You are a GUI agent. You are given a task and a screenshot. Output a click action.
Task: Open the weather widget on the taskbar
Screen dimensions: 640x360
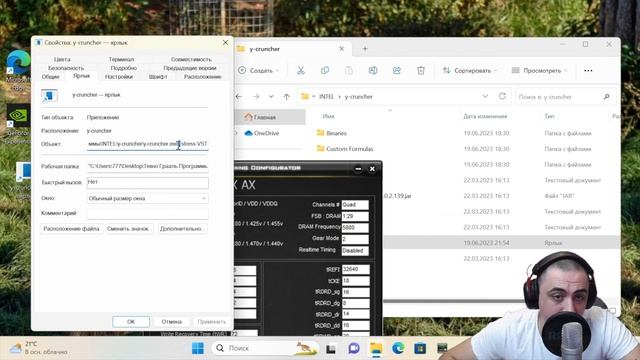click(x=39, y=348)
